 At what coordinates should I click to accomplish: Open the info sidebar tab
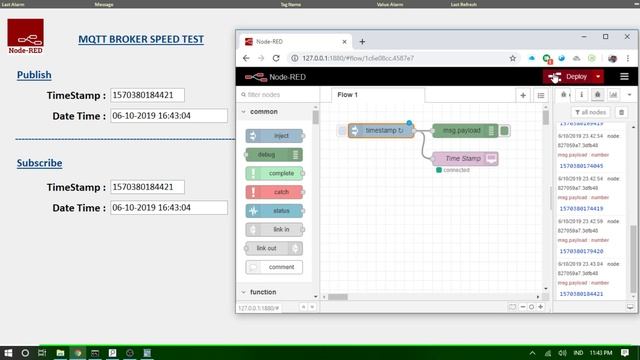582,95
